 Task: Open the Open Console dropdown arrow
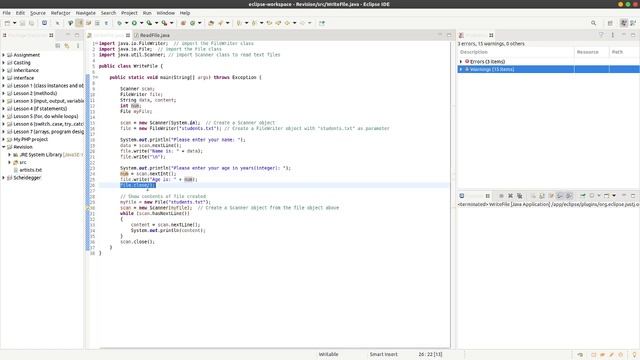click(x=614, y=196)
